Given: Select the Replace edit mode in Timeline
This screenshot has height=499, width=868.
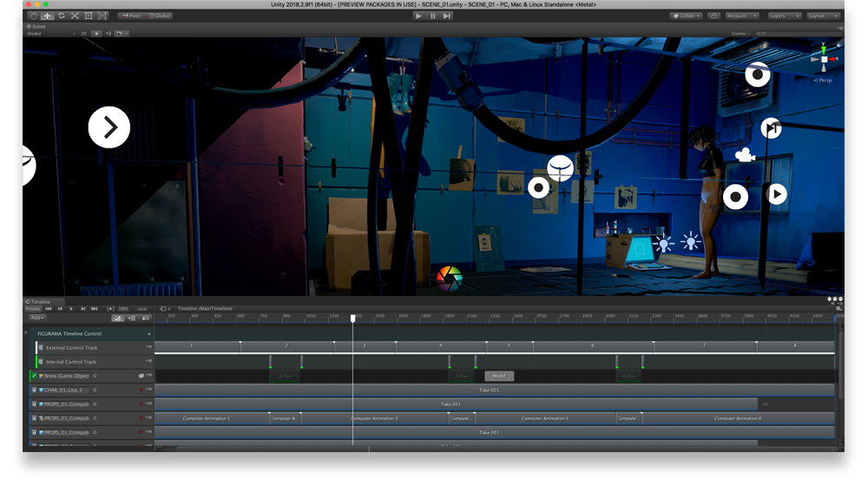Looking at the screenshot, I should pyautogui.click(x=145, y=318).
